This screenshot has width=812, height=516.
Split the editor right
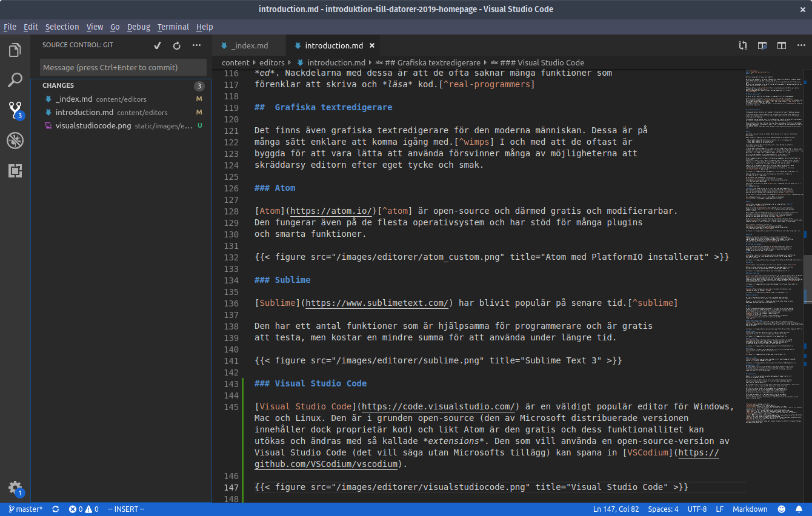tap(782, 45)
